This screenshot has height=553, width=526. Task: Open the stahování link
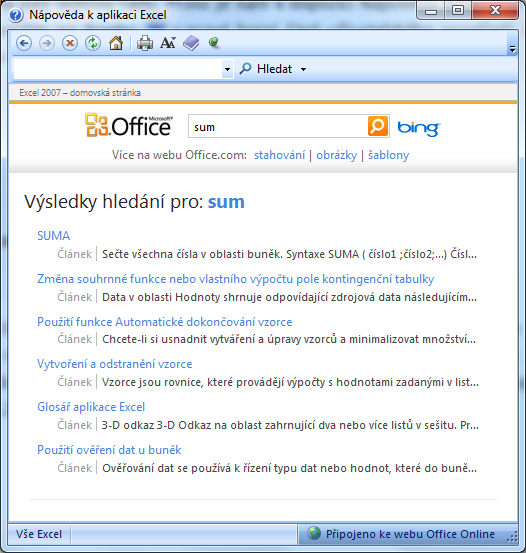tap(279, 155)
